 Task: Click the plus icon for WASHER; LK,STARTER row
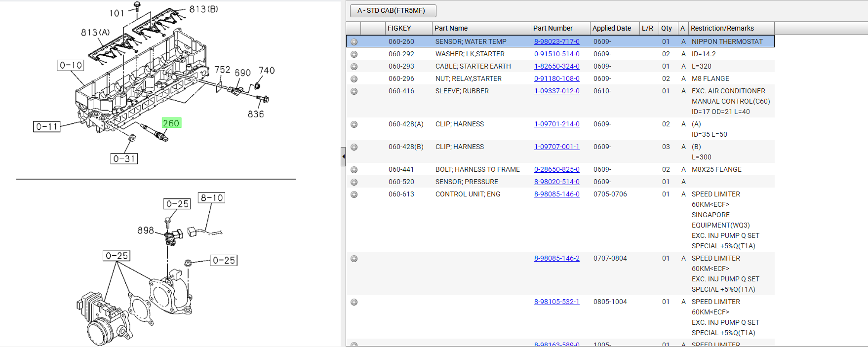[354, 54]
